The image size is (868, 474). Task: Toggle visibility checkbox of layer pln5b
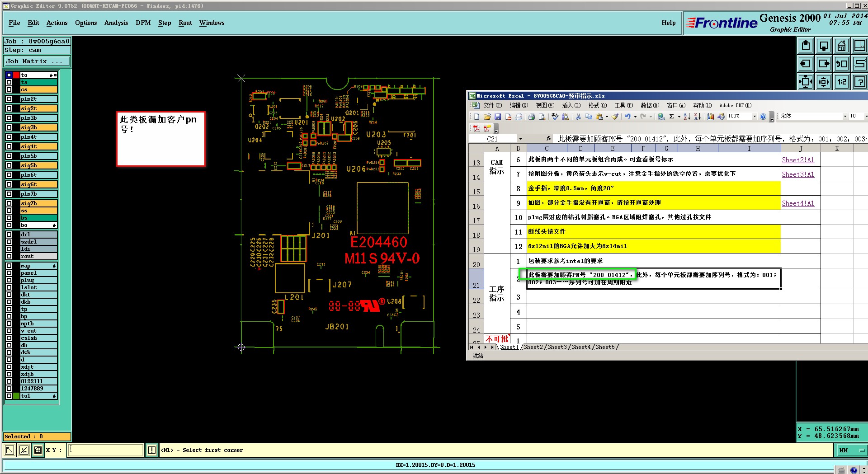(9, 156)
